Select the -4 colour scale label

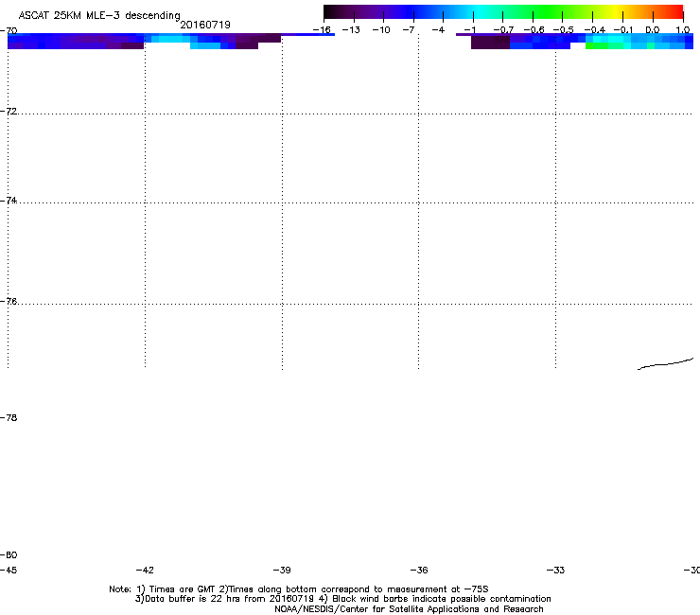(438, 30)
